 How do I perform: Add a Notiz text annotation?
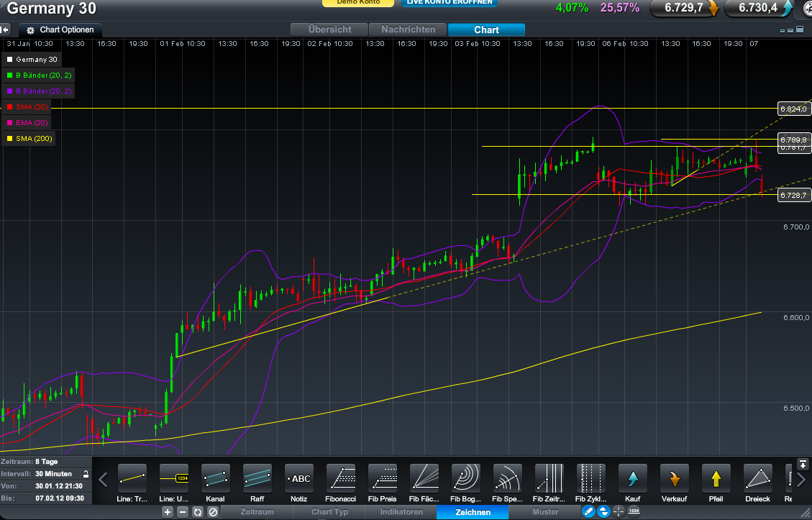pos(298,478)
